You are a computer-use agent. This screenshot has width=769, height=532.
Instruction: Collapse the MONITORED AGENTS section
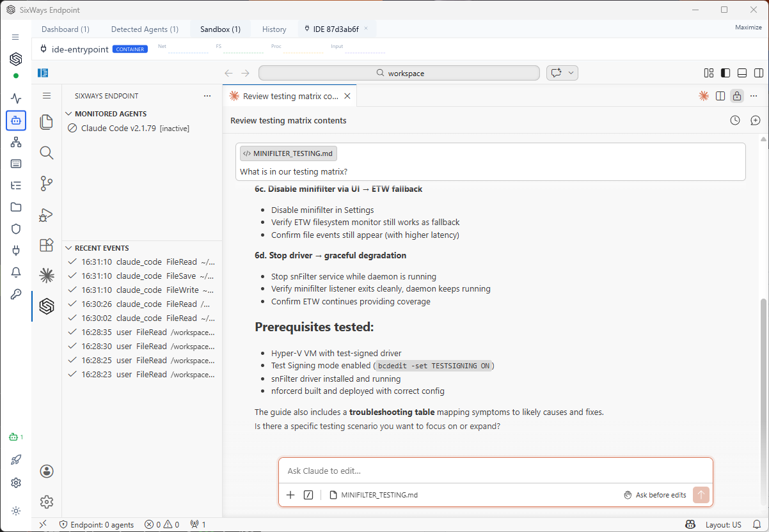click(68, 113)
